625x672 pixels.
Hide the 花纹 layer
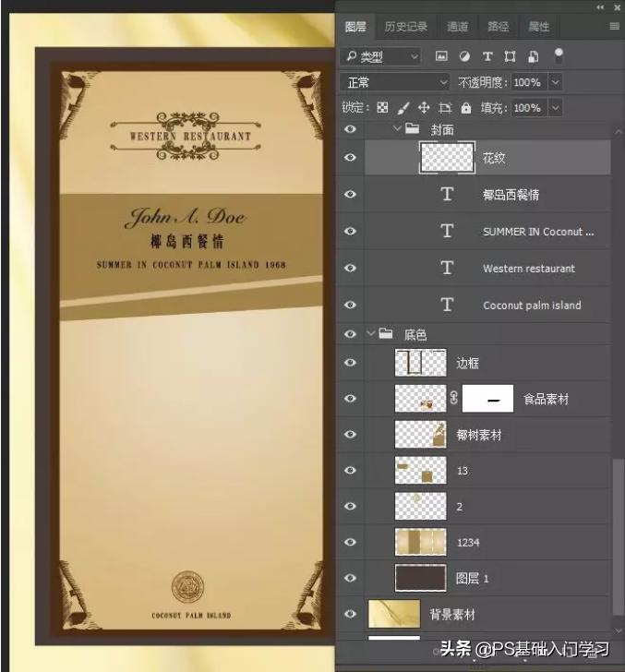click(x=350, y=158)
